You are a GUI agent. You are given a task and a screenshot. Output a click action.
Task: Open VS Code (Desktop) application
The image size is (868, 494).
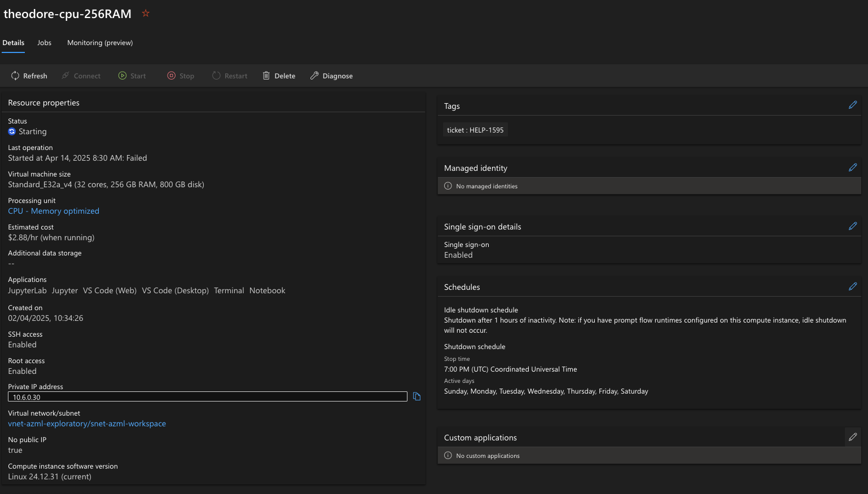click(175, 290)
